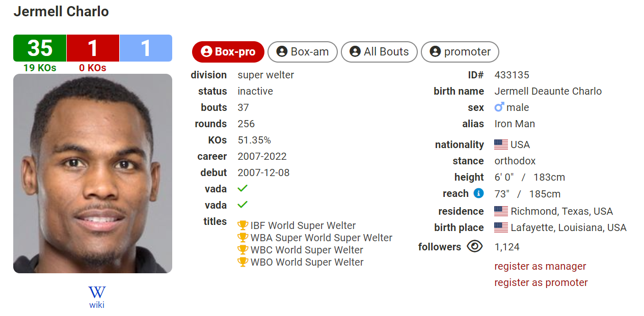Click Jermell Charlo's profile photo
Screen dimensions: 644x316
pyautogui.click(x=93, y=174)
